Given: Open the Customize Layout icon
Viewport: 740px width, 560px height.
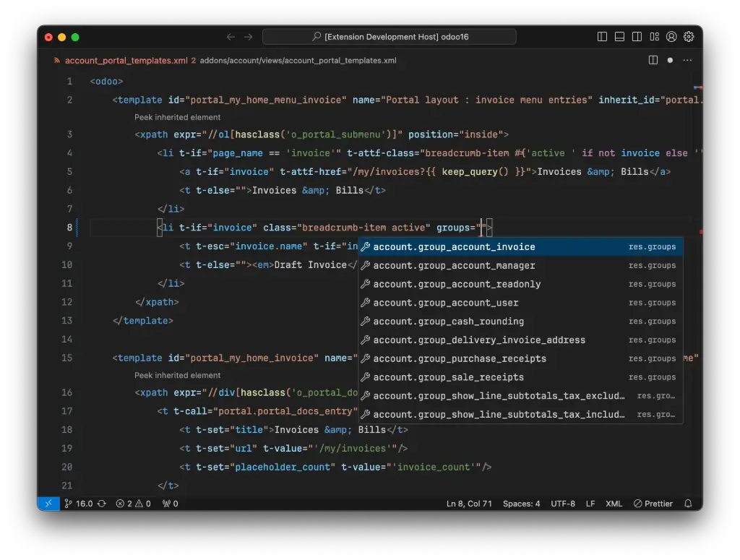Looking at the screenshot, I should 655,36.
